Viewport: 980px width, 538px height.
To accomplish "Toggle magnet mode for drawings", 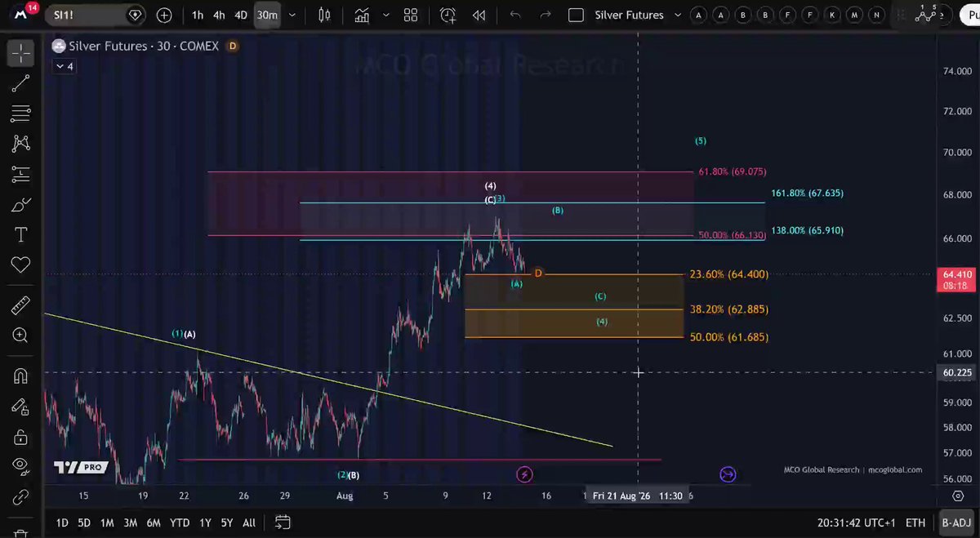I will [x=20, y=376].
